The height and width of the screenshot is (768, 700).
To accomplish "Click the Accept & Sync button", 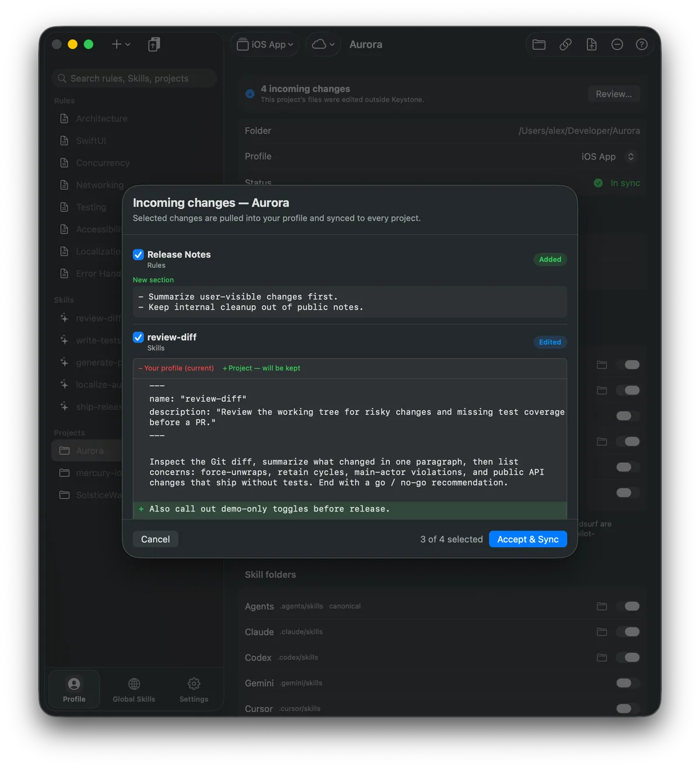I will coord(528,539).
